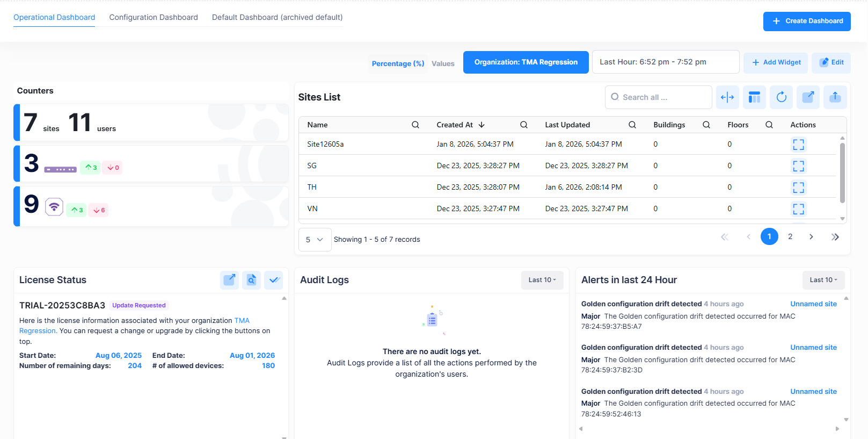
Task: Expand the Audit Logs Last 10 dropdown
Action: (542, 280)
